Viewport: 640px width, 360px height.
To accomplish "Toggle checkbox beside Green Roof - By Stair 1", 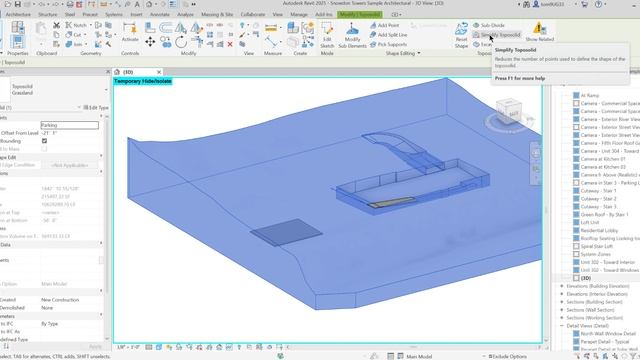I will pos(576,214).
